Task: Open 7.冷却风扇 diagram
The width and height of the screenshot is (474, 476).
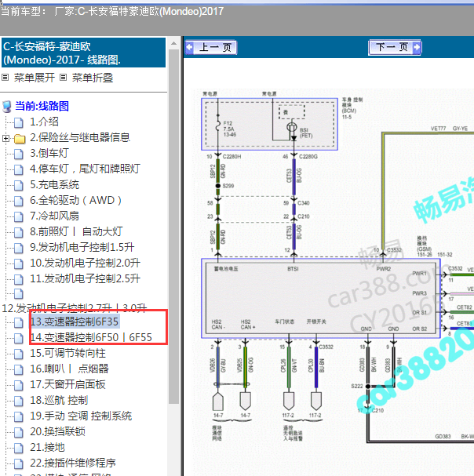Action: pos(54,216)
